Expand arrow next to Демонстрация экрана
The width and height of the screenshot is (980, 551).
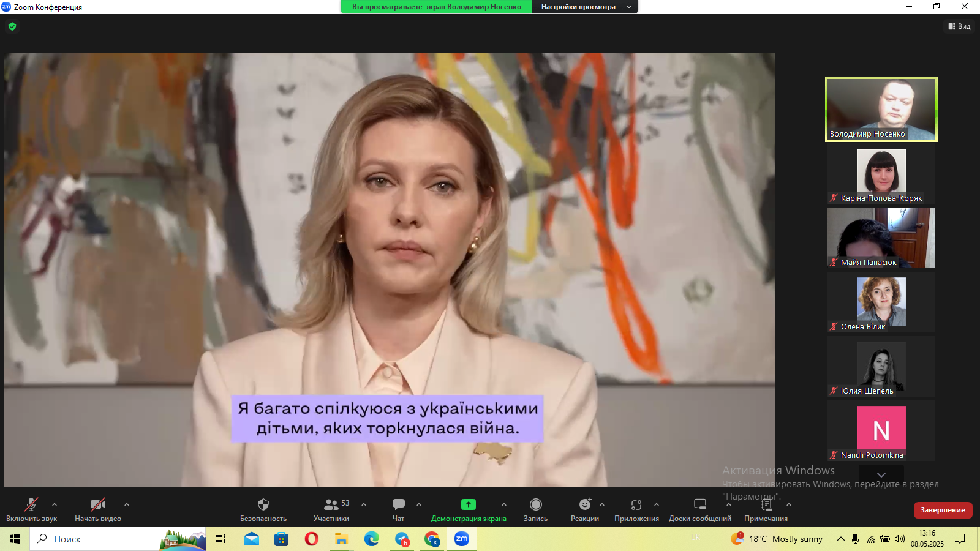click(504, 504)
